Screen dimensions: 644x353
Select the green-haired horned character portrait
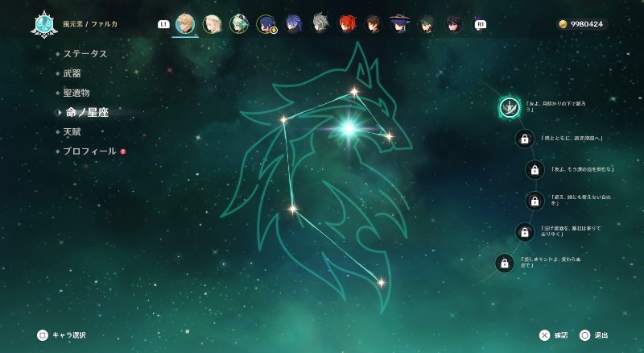[239, 24]
